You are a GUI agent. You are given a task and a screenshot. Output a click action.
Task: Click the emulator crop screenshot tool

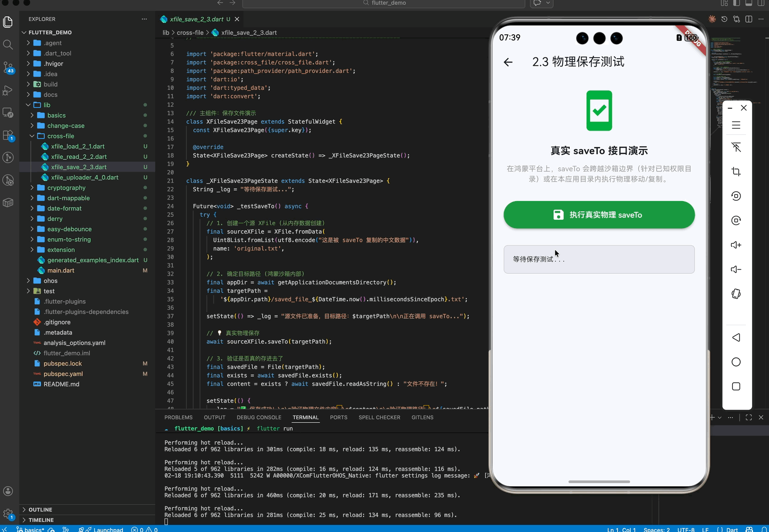click(736, 172)
